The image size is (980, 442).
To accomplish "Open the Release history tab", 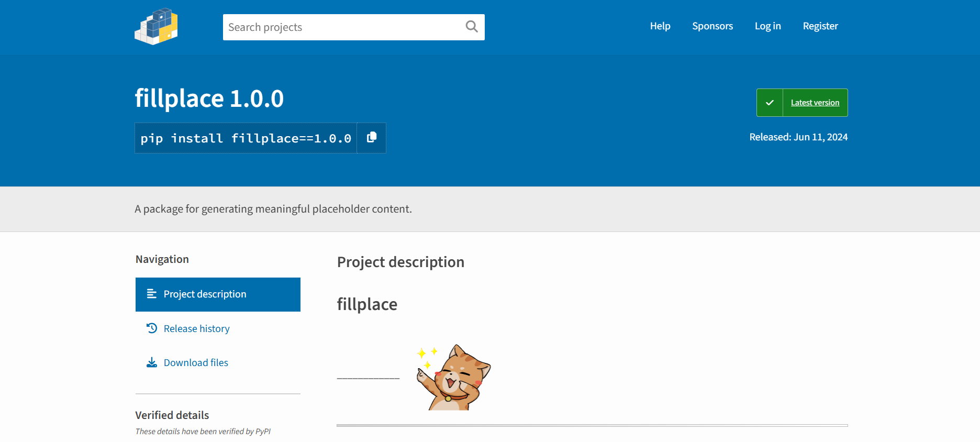I will click(x=218, y=328).
